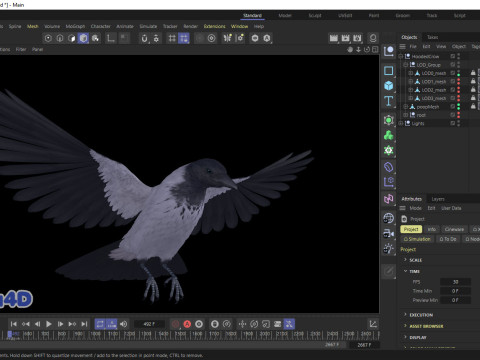Viewport: 480px width, 360px height.
Task: Click the green Subdivision Surface generator icon
Action: tap(389, 120)
